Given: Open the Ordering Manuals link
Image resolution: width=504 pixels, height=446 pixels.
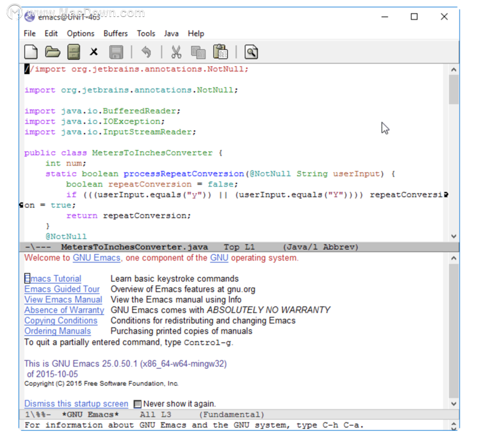Looking at the screenshot, I should [x=58, y=331].
